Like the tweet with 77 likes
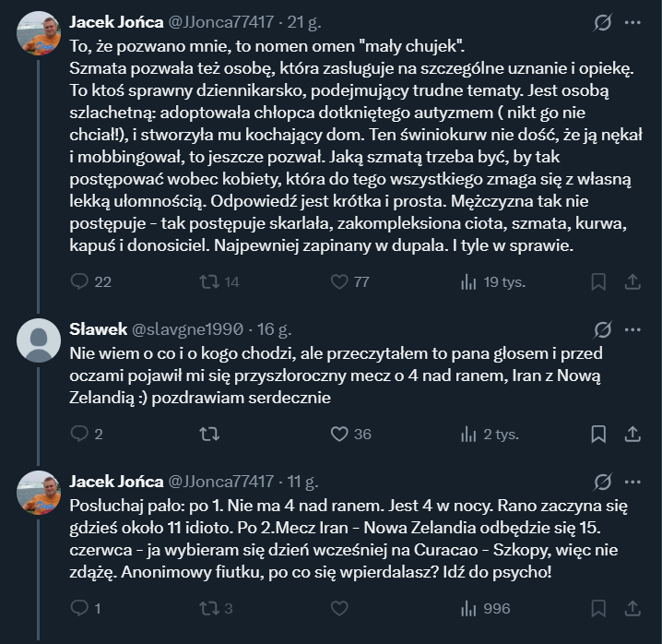The image size is (662, 644). 338,281
